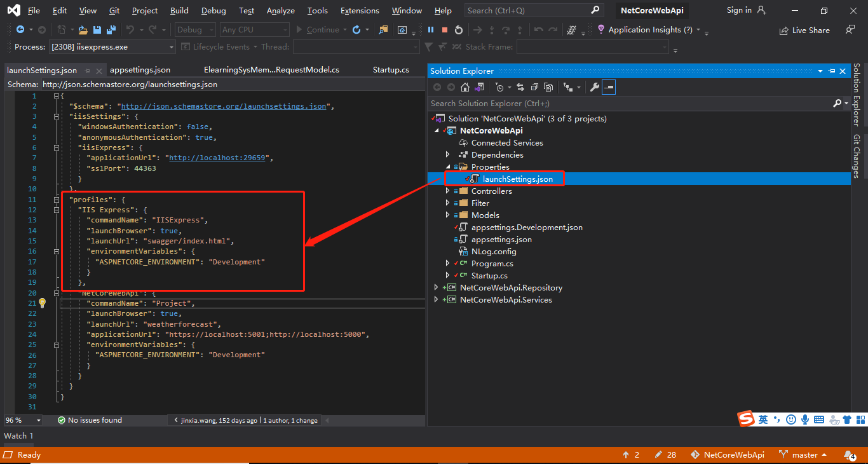Open the 96 % zoom level dropdown
868x464 pixels.
click(38, 420)
